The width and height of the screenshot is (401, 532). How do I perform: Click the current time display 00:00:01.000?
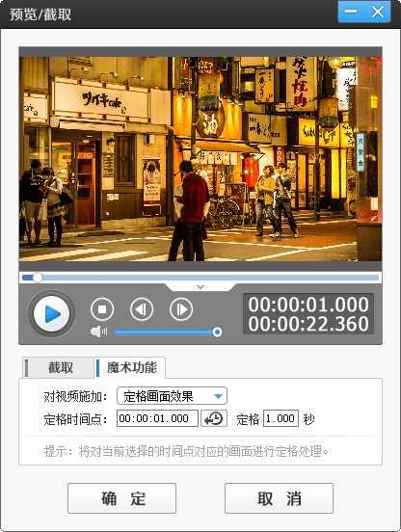[308, 305]
